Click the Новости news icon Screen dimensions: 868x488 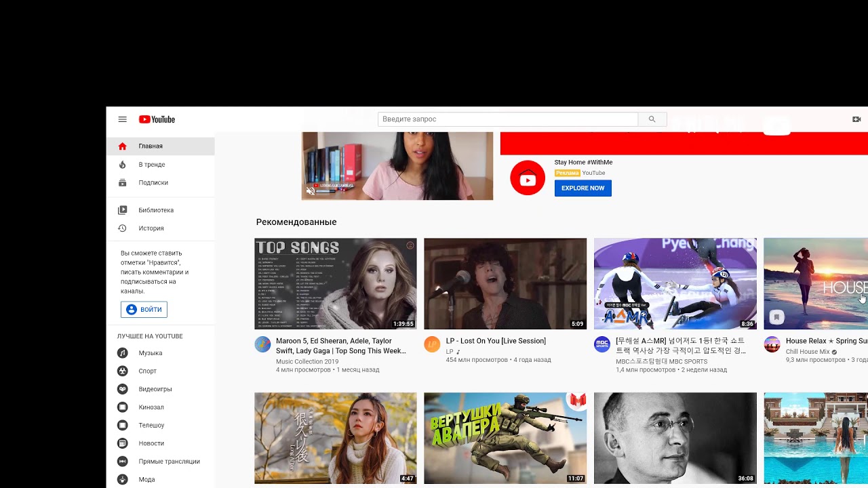(122, 443)
